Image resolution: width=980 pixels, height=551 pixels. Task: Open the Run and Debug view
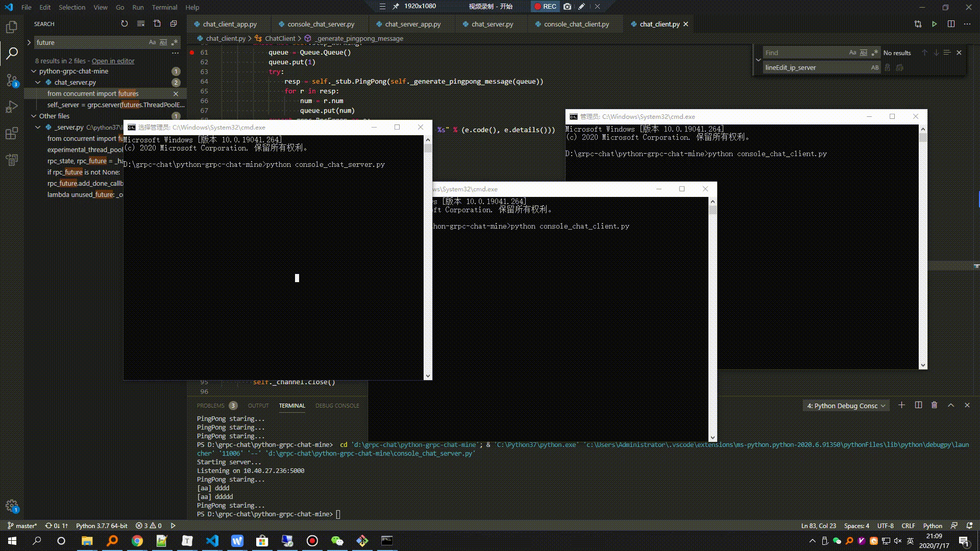pos(11,106)
